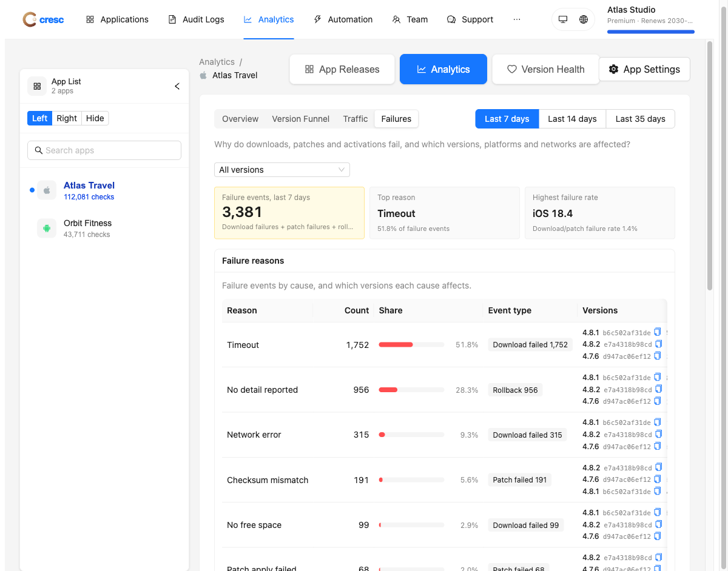Set app list position to Left
The height and width of the screenshot is (571, 728).
pyautogui.click(x=40, y=118)
